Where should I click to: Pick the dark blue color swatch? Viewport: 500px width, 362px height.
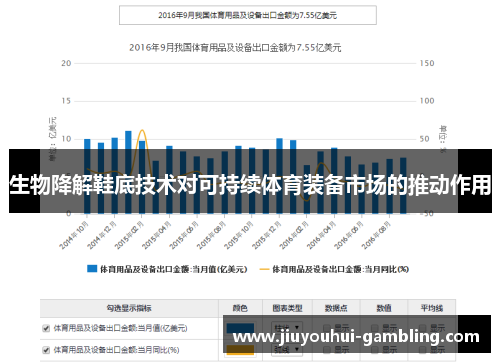click(240, 328)
